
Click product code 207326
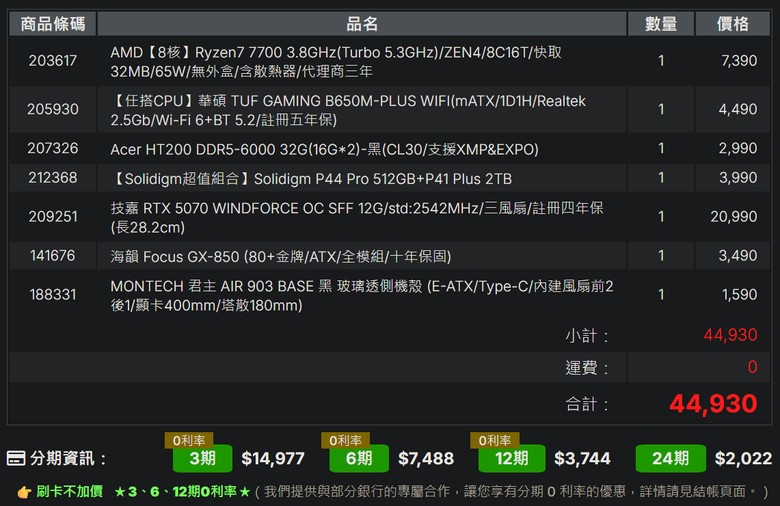(53, 148)
